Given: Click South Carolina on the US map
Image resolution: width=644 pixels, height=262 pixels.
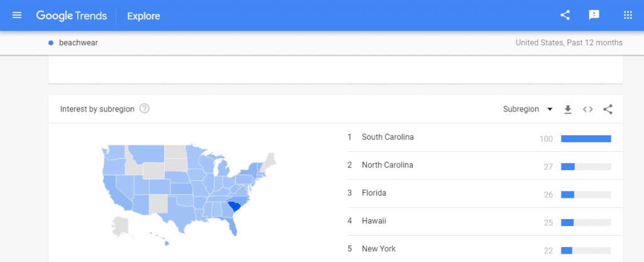Looking at the screenshot, I should (235, 207).
